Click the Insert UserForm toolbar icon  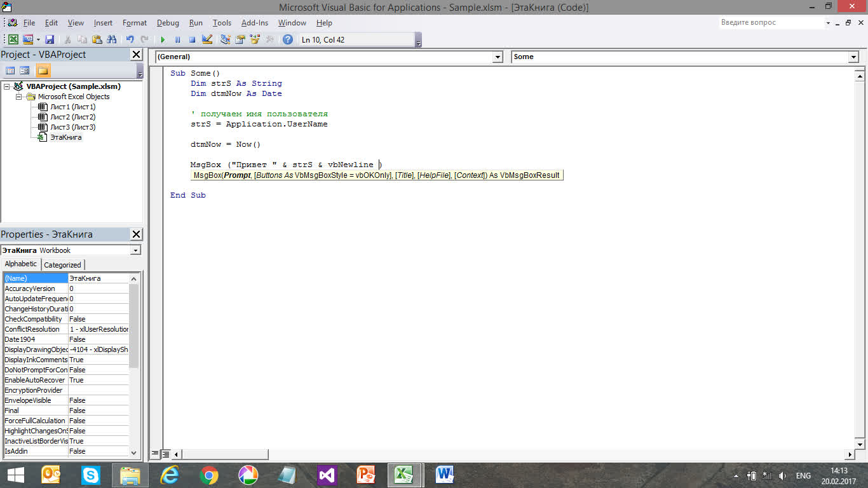click(27, 39)
